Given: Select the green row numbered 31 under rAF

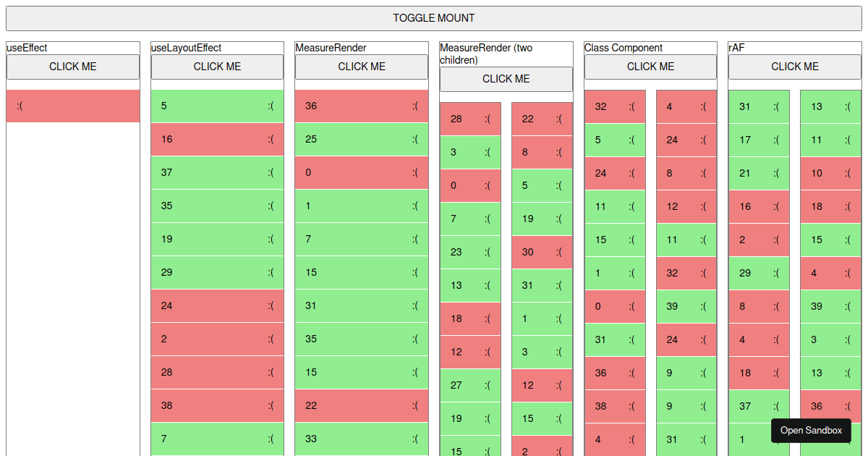Looking at the screenshot, I should click(759, 106).
